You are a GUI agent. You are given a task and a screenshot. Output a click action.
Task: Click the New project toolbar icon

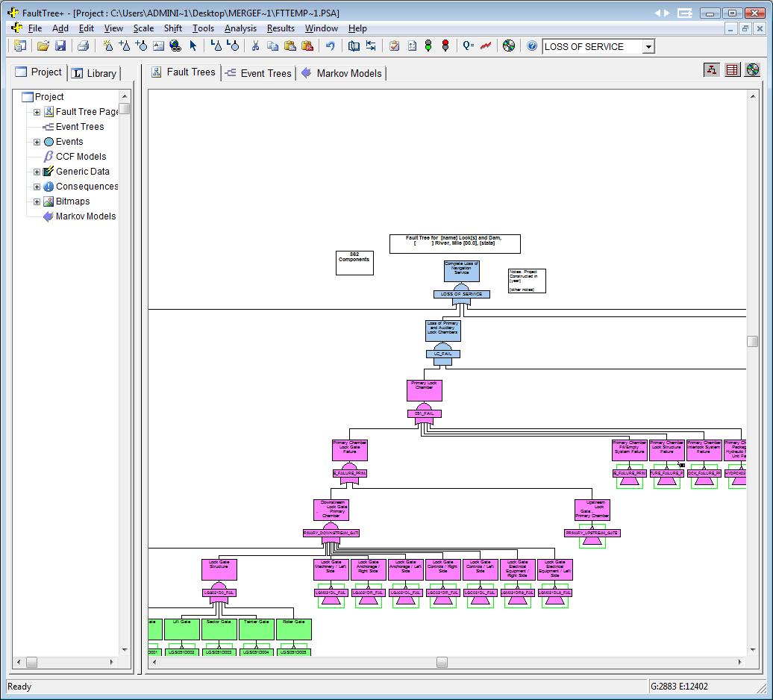tap(20, 46)
